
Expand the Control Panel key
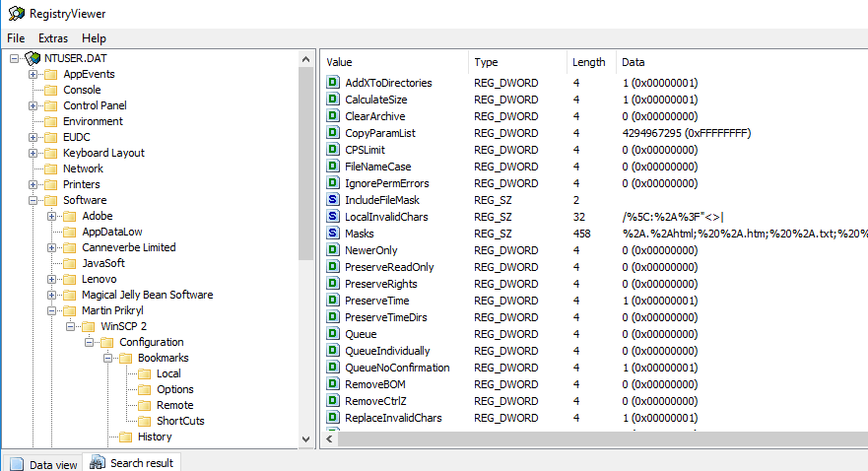point(33,105)
